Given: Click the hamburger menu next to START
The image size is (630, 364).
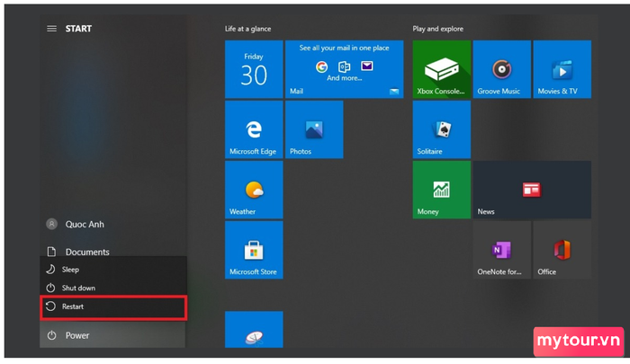Looking at the screenshot, I should 51,29.
